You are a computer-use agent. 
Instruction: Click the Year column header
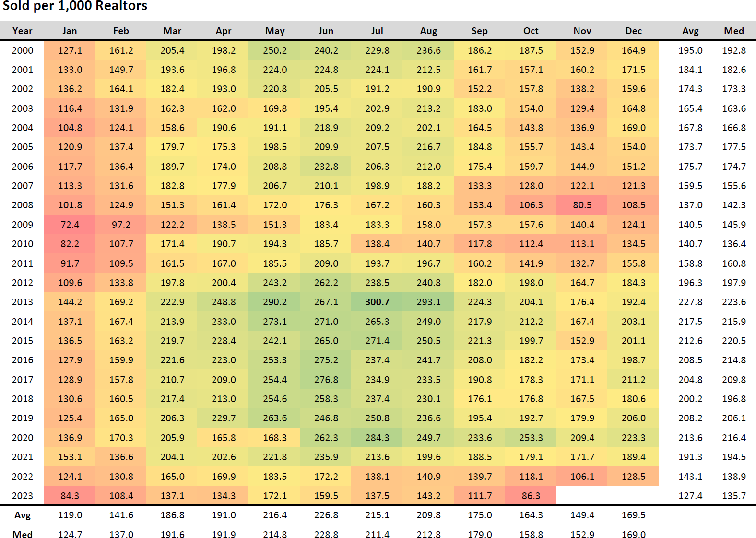click(x=23, y=31)
